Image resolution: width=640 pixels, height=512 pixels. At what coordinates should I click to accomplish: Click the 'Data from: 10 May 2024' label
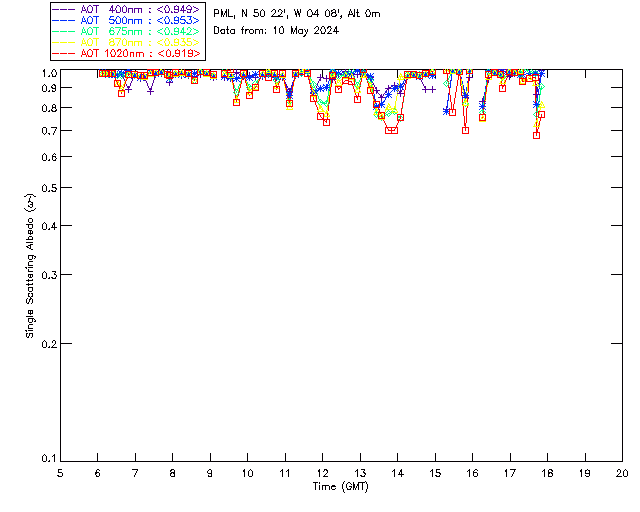[276, 31]
